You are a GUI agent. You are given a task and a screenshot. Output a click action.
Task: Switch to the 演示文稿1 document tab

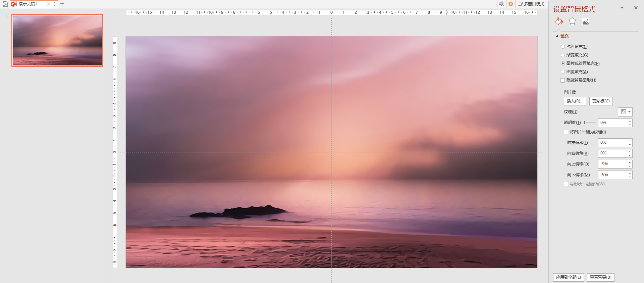click(28, 4)
